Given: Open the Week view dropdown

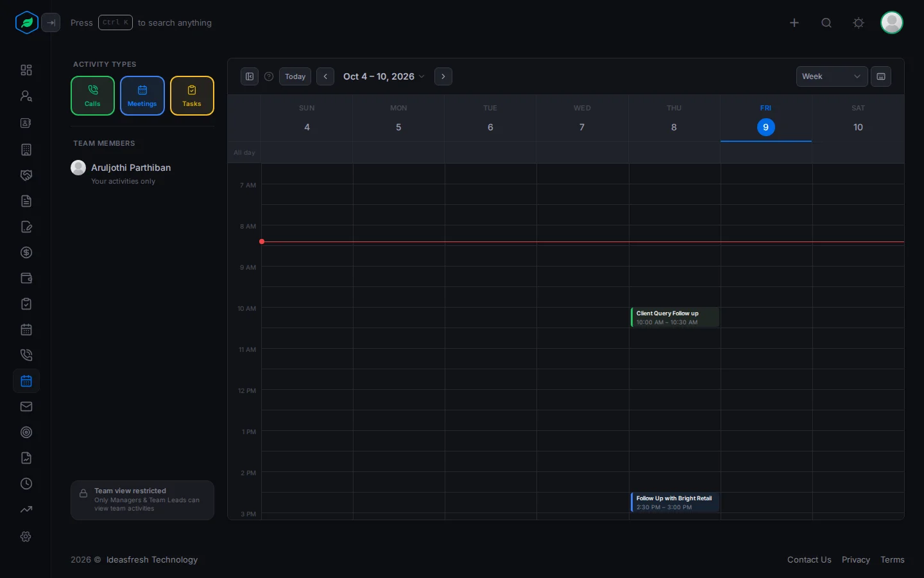Looking at the screenshot, I should point(832,76).
